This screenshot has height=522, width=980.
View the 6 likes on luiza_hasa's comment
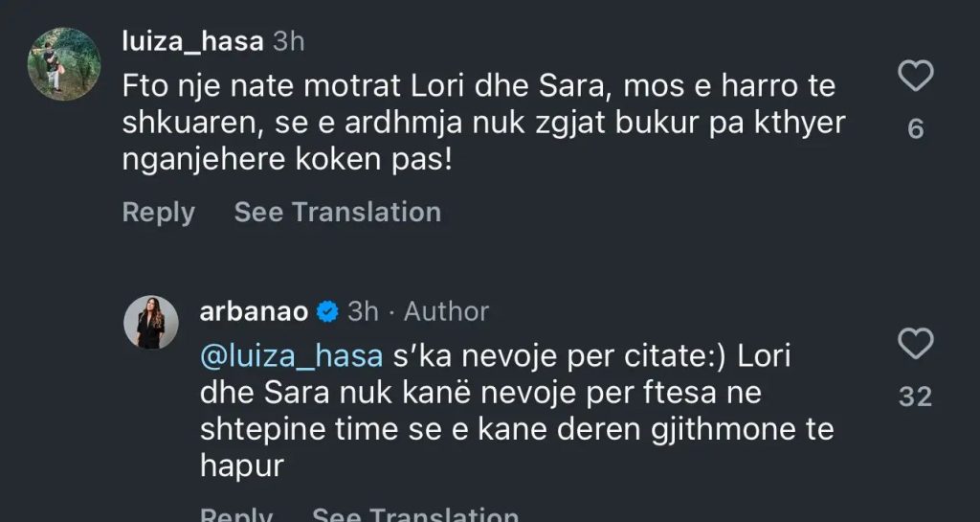[916, 129]
